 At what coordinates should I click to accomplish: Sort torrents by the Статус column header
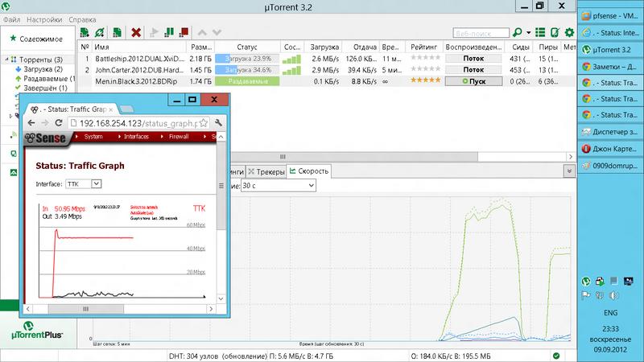(x=247, y=47)
